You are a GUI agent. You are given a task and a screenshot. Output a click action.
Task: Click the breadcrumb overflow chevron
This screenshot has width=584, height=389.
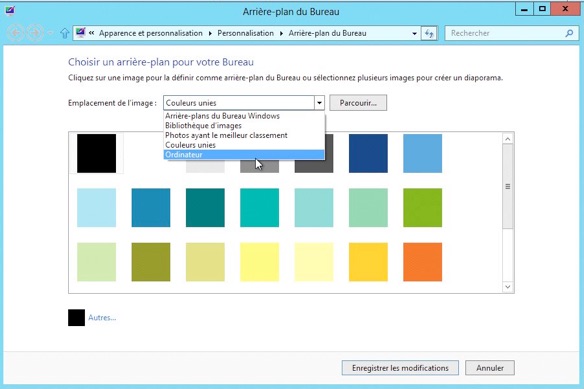click(91, 33)
